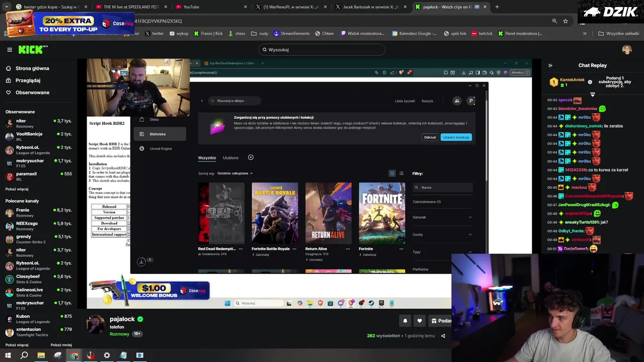Select the Ulubione library tab
This screenshot has height=362, width=644.
(x=230, y=158)
